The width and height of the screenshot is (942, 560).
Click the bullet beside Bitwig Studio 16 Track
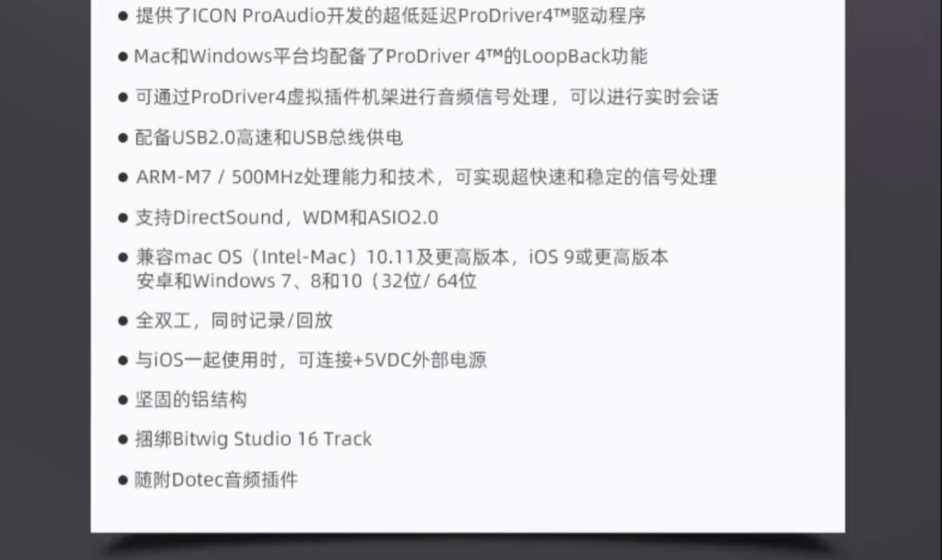[x=123, y=440]
